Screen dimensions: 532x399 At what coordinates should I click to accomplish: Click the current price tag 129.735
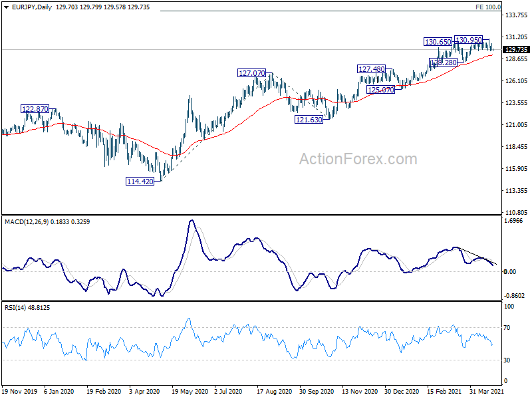click(516, 49)
